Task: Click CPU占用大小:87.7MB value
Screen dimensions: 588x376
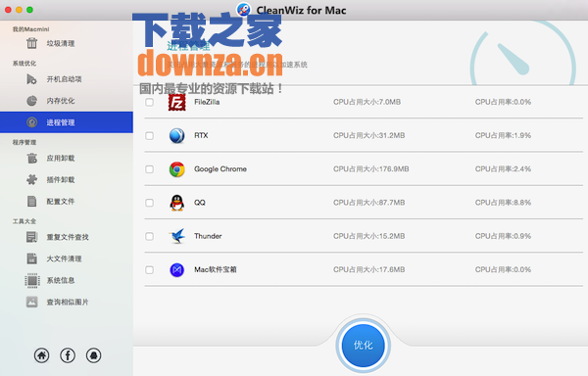Action: click(x=369, y=203)
